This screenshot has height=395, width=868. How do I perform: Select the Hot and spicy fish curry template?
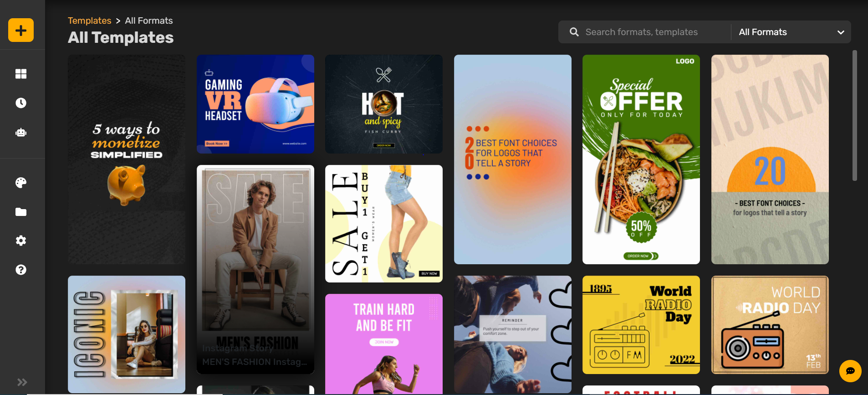[384, 104]
